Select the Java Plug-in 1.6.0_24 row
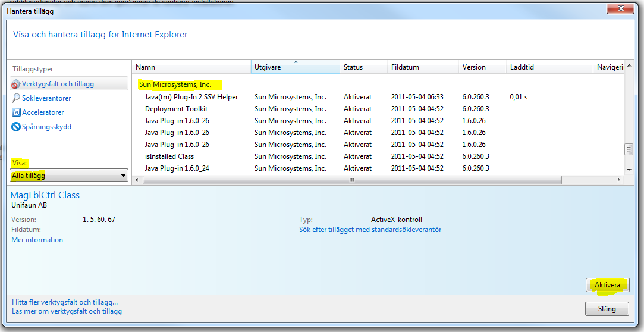Screen dimensions: 644x332 (x=378, y=168)
